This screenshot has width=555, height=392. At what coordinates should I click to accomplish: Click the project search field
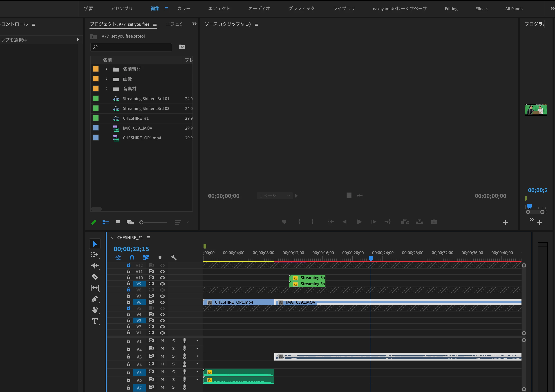[x=131, y=47]
